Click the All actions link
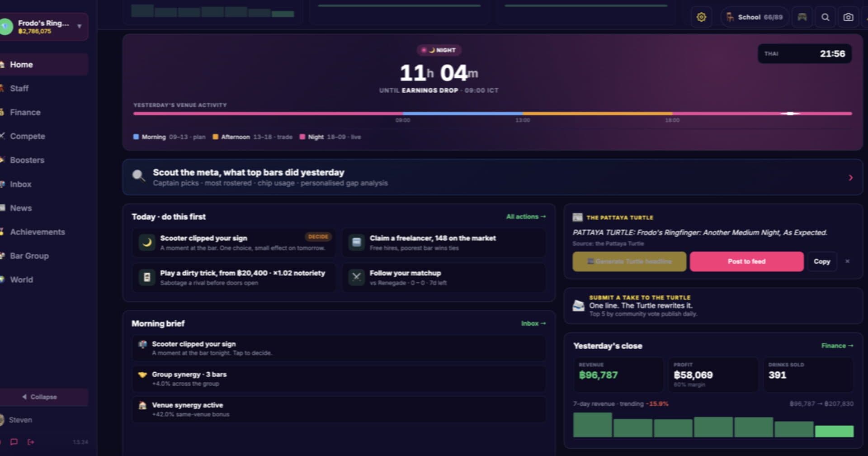This screenshot has height=456, width=868. (x=526, y=217)
